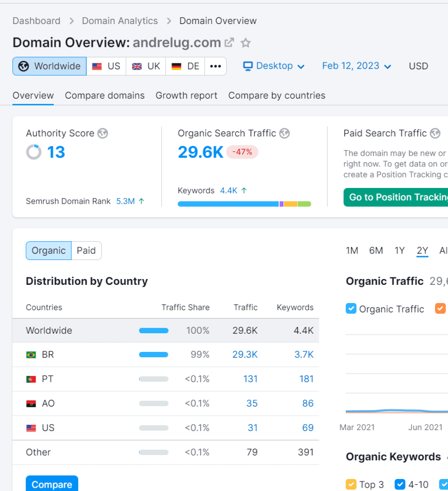The image size is (448, 491).
Task: Open BR traffic 29.3K link
Action: (x=245, y=354)
